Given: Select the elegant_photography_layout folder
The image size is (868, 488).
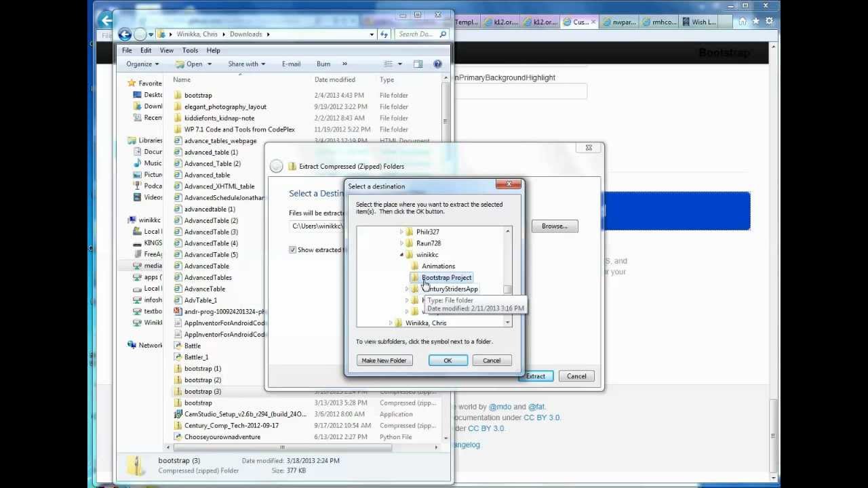Looking at the screenshot, I should pyautogui.click(x=225, y=107).
